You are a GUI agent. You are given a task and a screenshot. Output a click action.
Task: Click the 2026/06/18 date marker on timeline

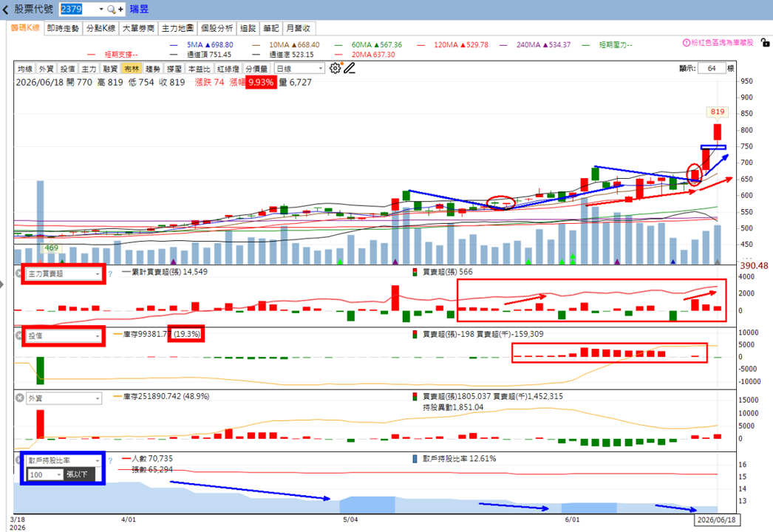pyautogui.click(x=717, y=519)
